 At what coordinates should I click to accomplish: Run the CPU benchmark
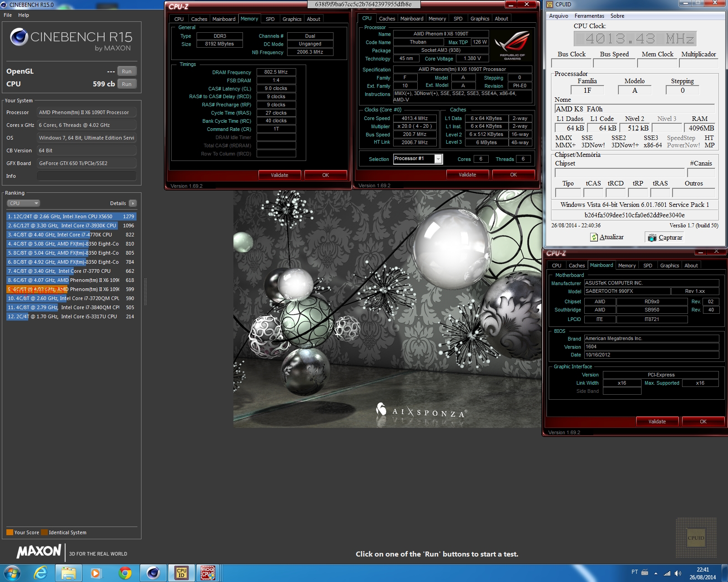coord(127,84)
